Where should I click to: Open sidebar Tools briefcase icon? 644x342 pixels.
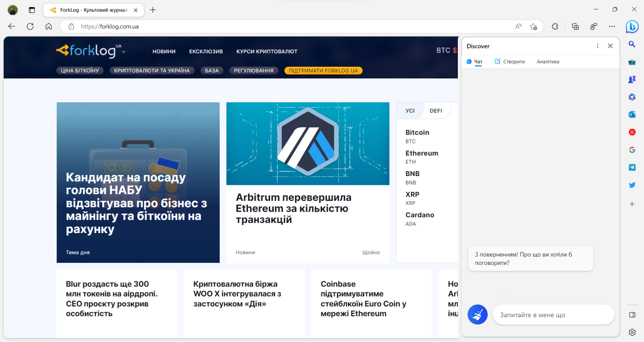click(632, 62)
